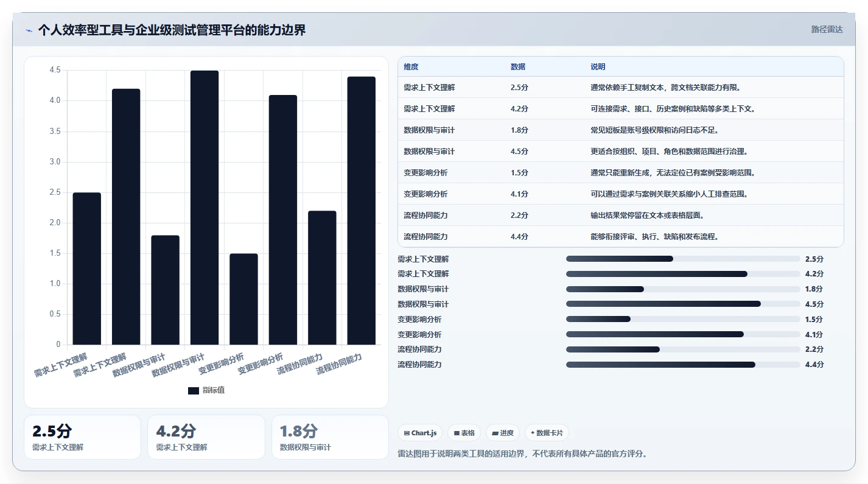Click the chart bar with value 2.5
Screen dimensions: 868x484
click(x=87, y=268)
